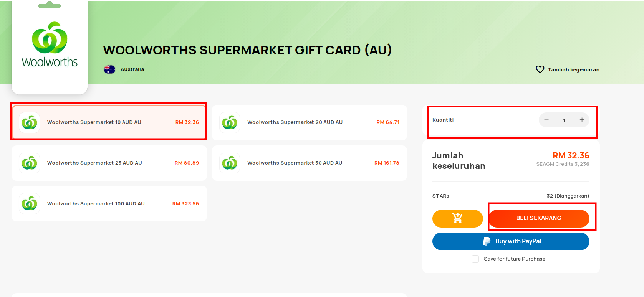Click Woolworths logo on 100 AUD card
Viewport: 644px width, 297px height.
point(30,204)
